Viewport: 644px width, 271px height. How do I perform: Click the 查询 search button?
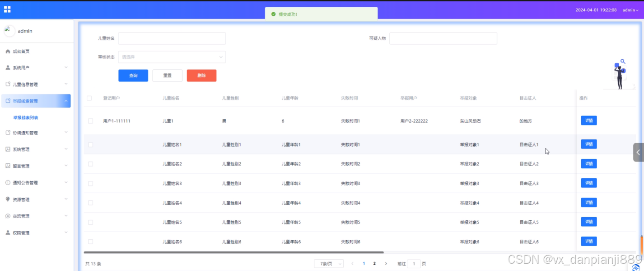[133, 76]
